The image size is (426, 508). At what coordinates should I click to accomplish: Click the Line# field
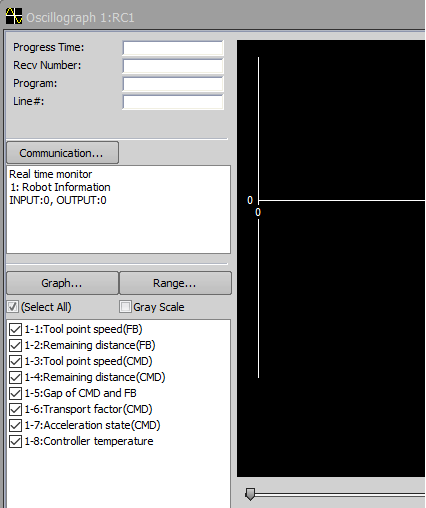(x=173, y=102)
